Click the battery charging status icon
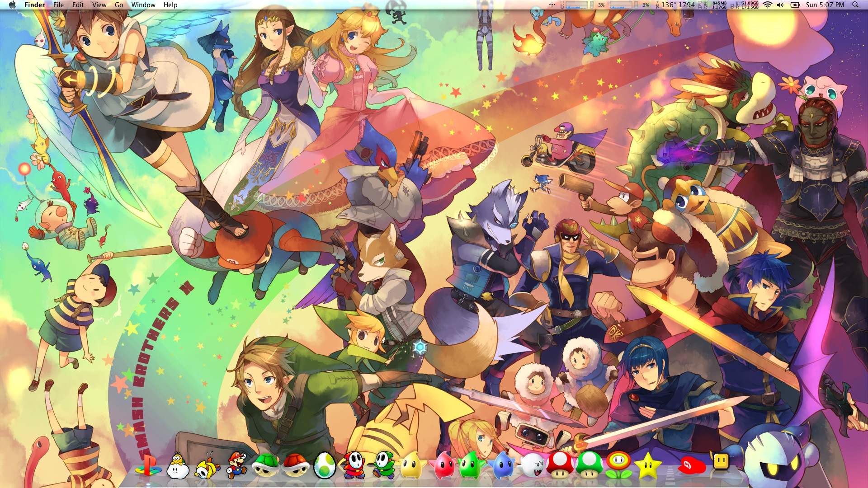The width and height of the screenshot is (868, 488). pos(795,5)
